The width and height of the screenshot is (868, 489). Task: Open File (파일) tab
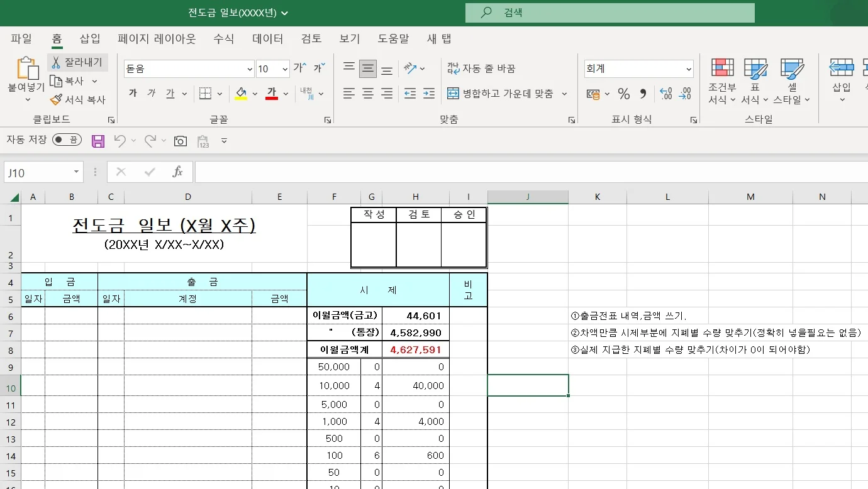(x=21, y=39)
